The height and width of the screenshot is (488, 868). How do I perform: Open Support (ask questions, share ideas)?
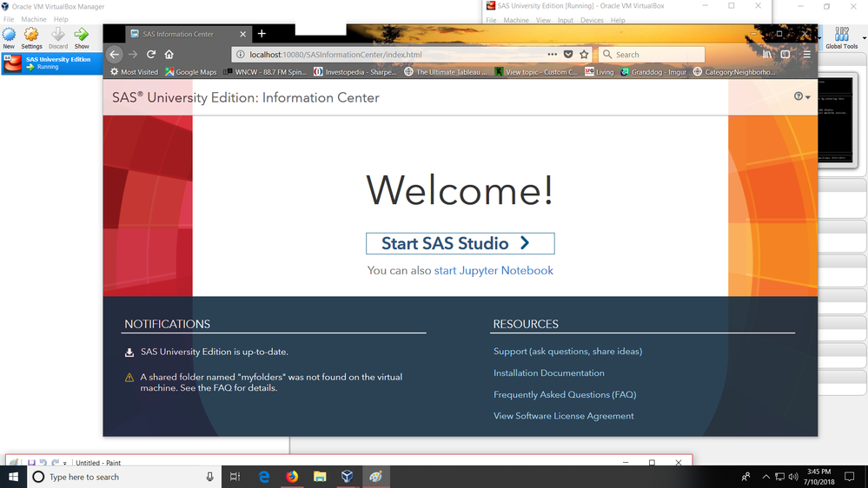click(x=568, y=352)
